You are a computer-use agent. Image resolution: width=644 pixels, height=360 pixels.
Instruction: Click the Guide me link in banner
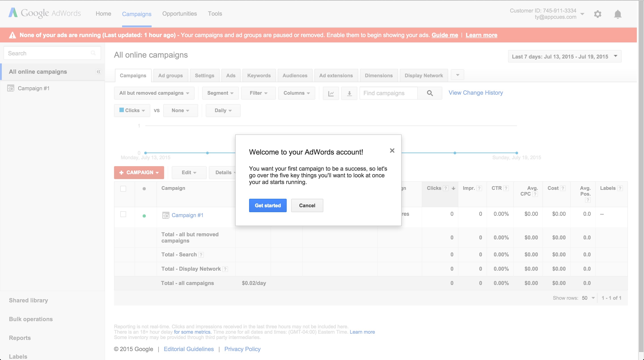445,35
